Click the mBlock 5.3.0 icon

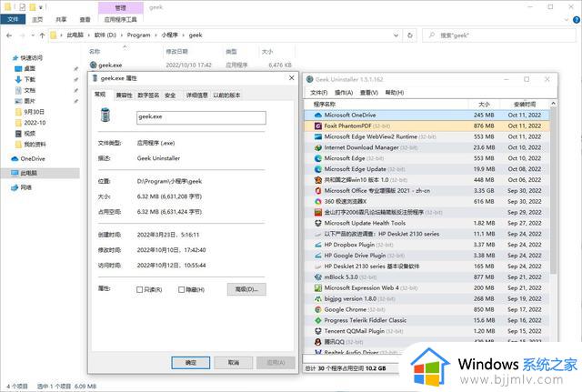pyautogui.click(x=318, y=276)
